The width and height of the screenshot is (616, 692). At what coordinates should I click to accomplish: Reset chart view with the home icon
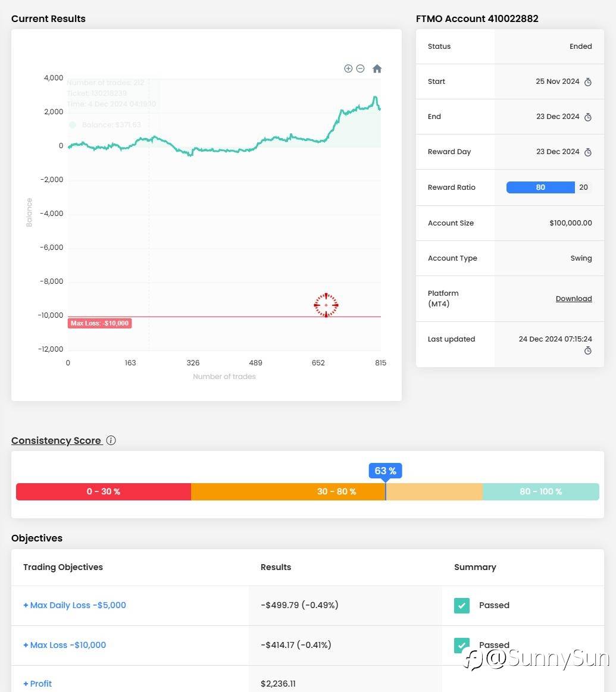click(377, 68)
